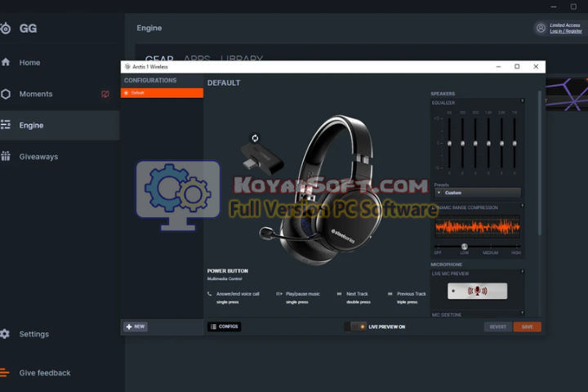
Task: Click the Mic Sidetone help icon
Action: [522, 313]
